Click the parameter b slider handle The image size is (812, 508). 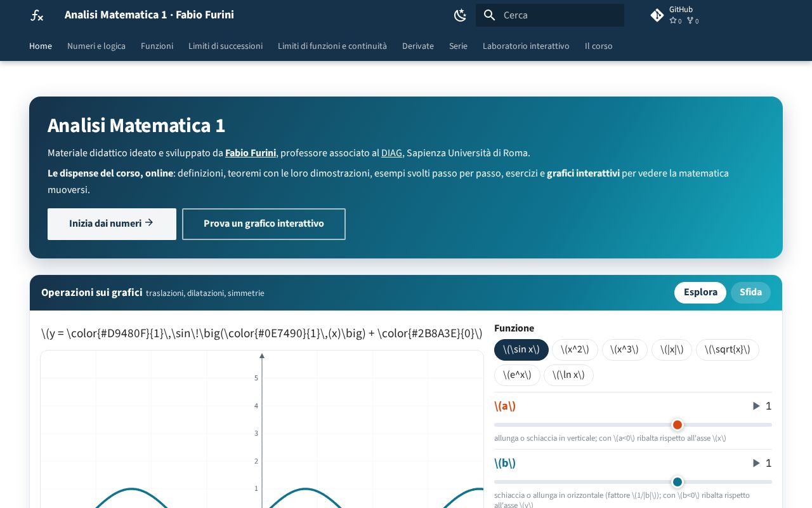point(678,482)
